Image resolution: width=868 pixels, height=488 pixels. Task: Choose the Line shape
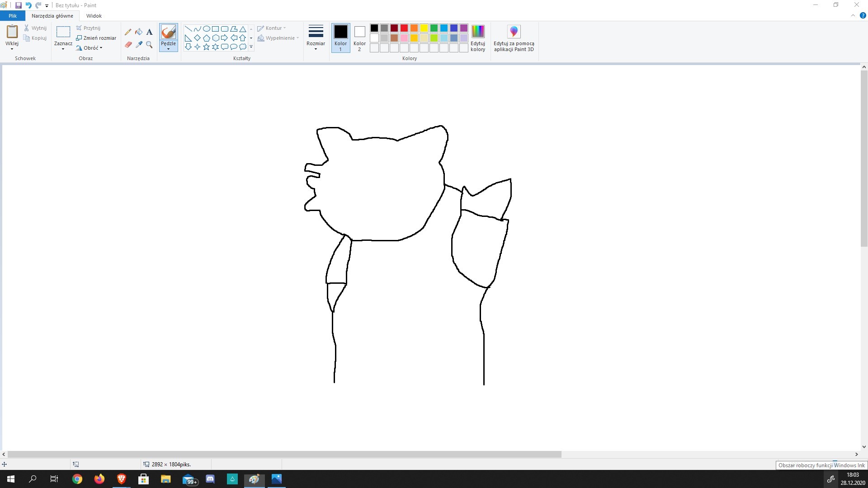[x=188, y=29]
